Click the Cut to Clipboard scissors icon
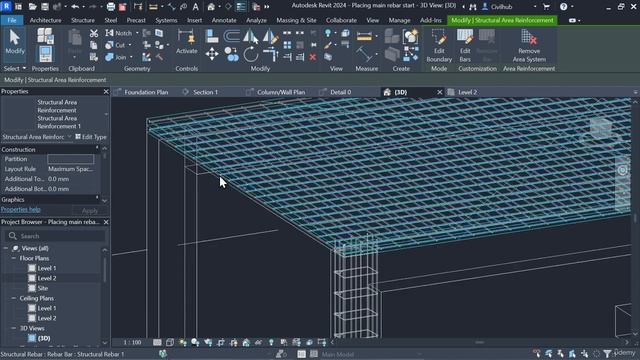Screen dimensions: 640x360 [x=93, y=33]
